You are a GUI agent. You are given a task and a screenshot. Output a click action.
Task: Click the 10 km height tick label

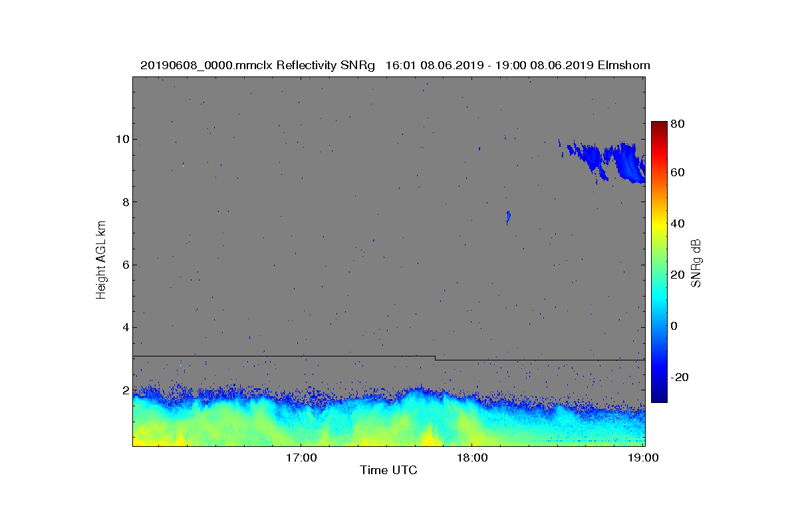(122, 139)
